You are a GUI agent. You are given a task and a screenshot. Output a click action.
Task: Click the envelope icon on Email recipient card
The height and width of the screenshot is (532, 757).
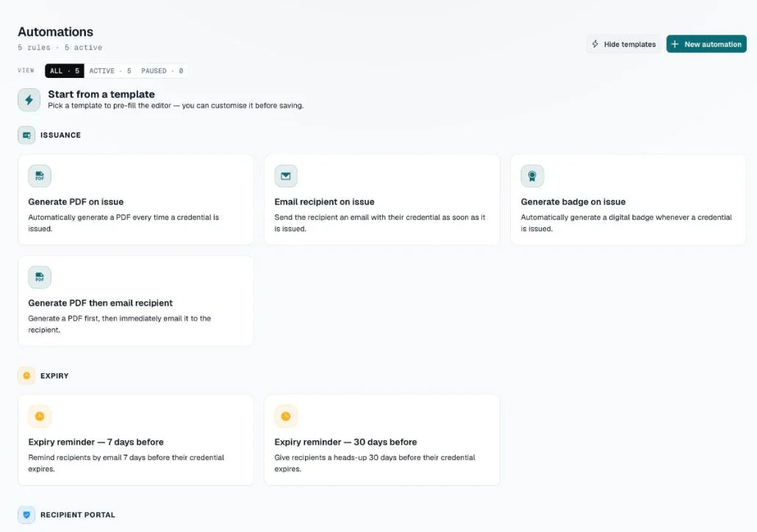(286, 176)
